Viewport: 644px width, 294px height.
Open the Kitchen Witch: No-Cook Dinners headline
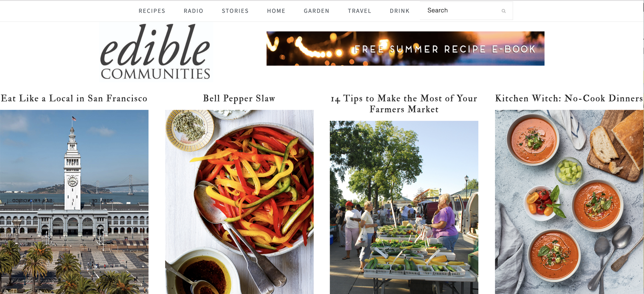coord(569,98)
